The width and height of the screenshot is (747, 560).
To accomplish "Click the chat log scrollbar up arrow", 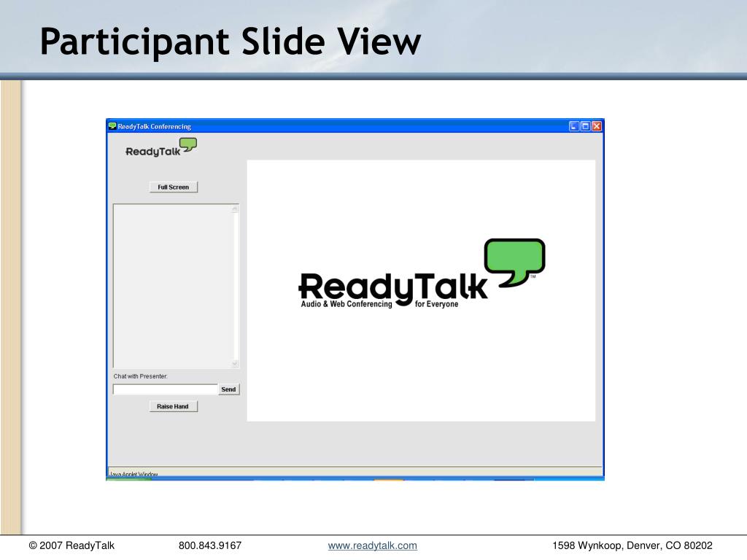I will 235,209.
